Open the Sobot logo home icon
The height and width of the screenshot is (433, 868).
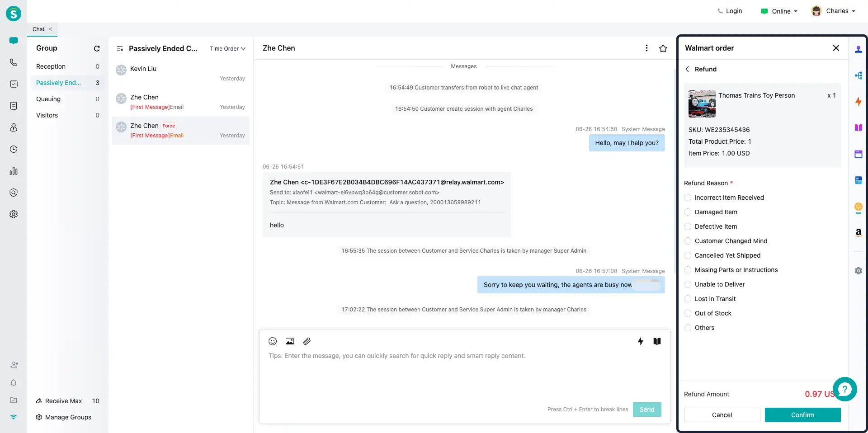click(14, 14)
